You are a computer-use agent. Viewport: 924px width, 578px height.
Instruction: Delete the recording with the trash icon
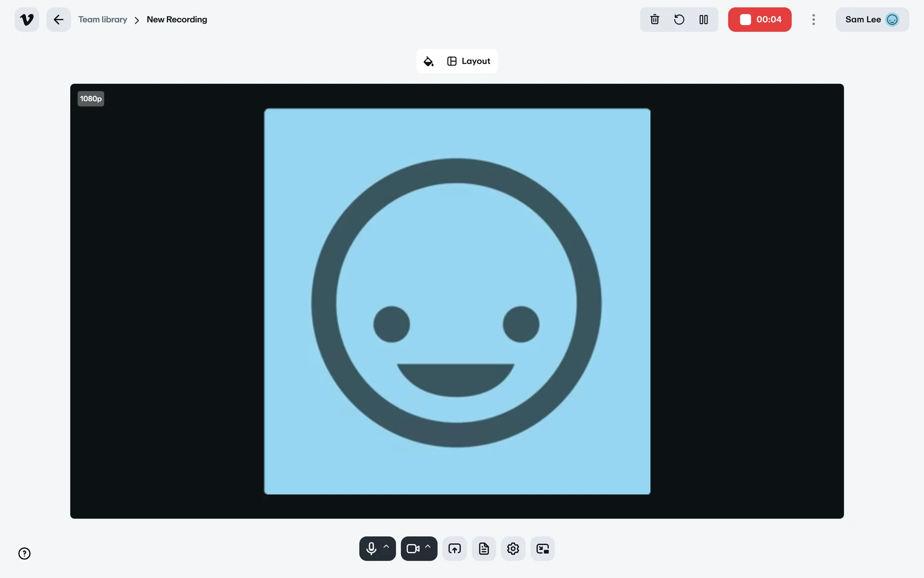[654, 20]
